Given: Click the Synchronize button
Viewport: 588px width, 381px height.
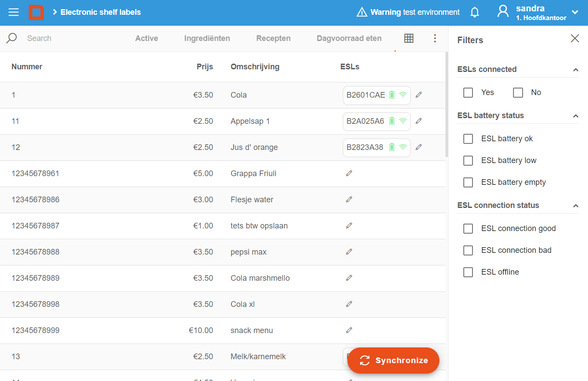Looking at the screenshot, I should point(393,361).
